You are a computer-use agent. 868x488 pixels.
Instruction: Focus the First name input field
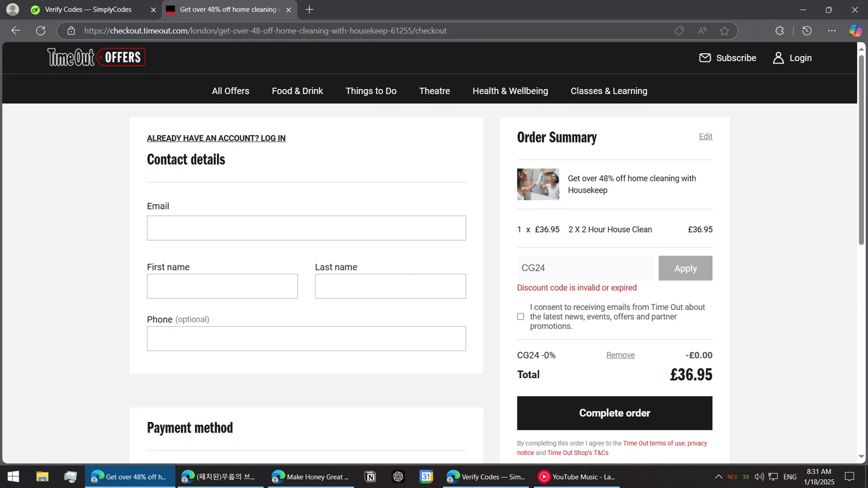[x=222, y=286]
